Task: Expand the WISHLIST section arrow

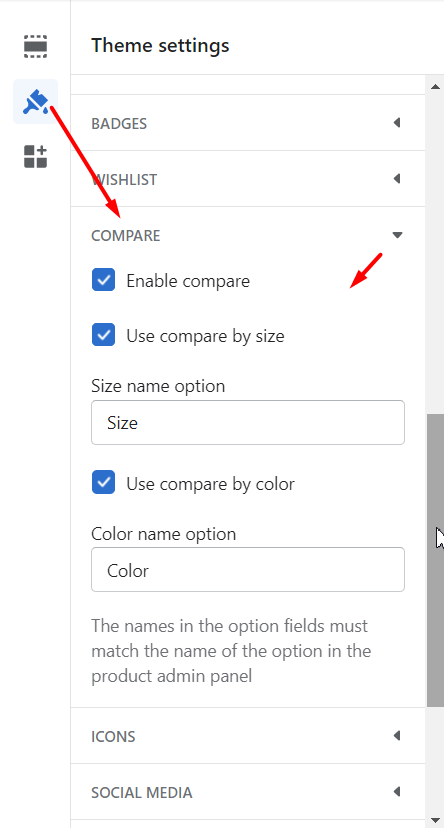Action: click(397, 179)
